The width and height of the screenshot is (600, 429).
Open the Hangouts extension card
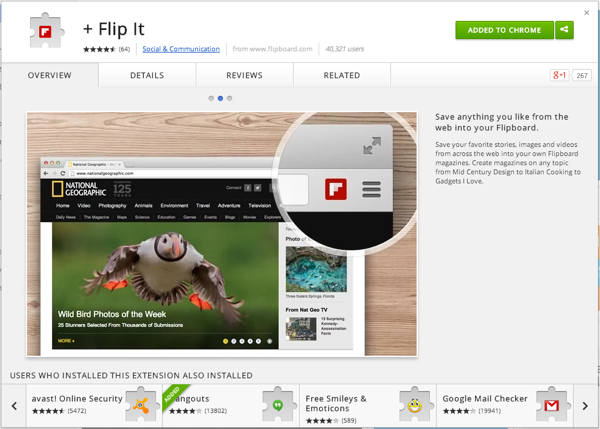pyautogui.click(x=231, y=406)
